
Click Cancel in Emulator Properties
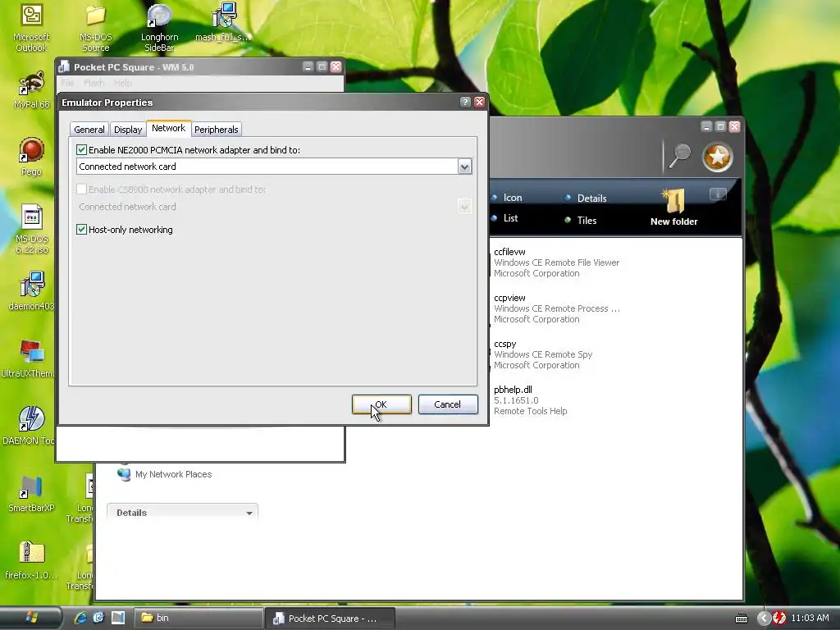coord(447,404)
